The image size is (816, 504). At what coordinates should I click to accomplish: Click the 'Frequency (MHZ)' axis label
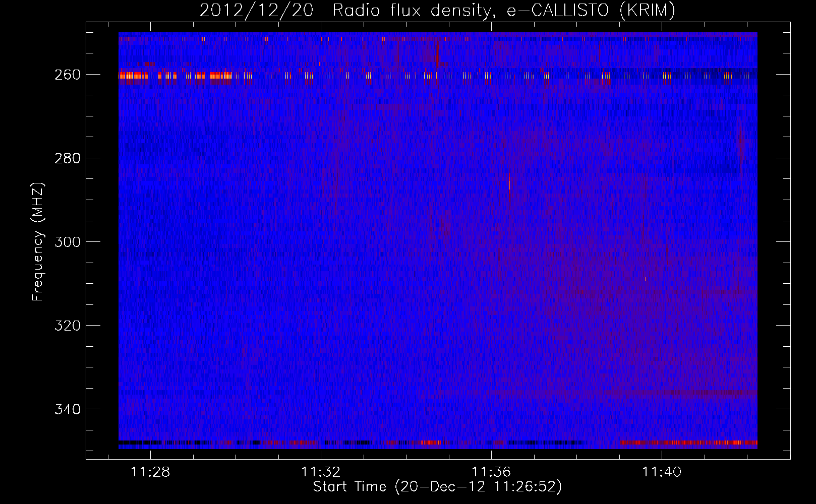pos(38,241)
